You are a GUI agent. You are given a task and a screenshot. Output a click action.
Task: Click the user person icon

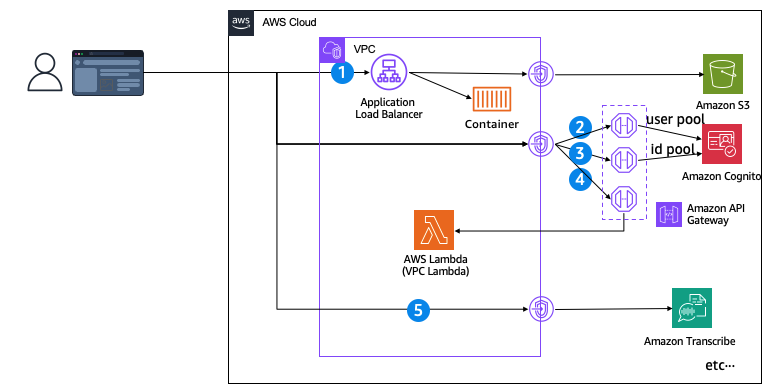45,72
